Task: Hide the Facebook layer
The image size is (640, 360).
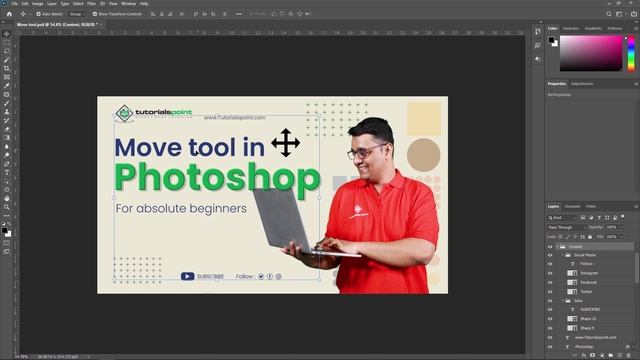Action: [550, 282]
